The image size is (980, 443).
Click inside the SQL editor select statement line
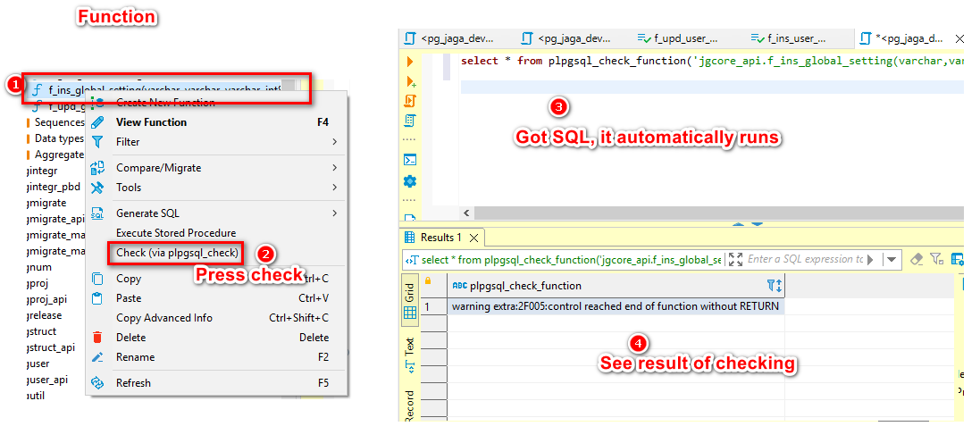tap(713, 62)
